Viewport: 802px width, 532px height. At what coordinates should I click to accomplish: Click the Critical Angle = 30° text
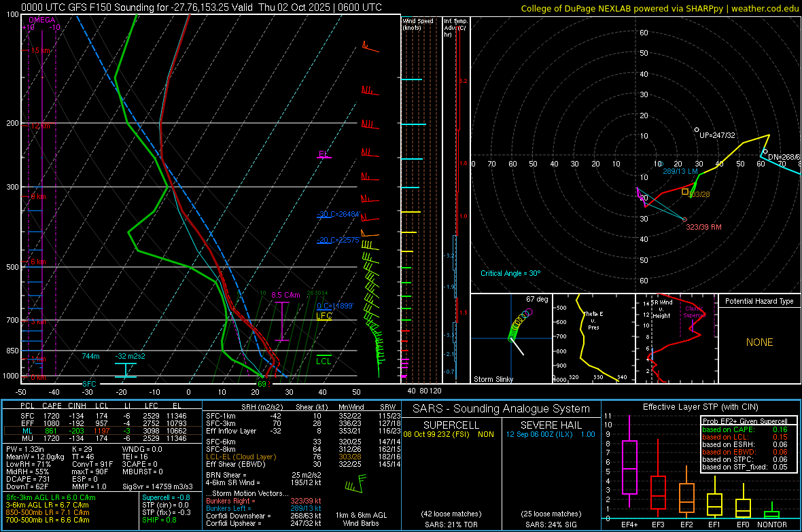[x=510, y=273]
